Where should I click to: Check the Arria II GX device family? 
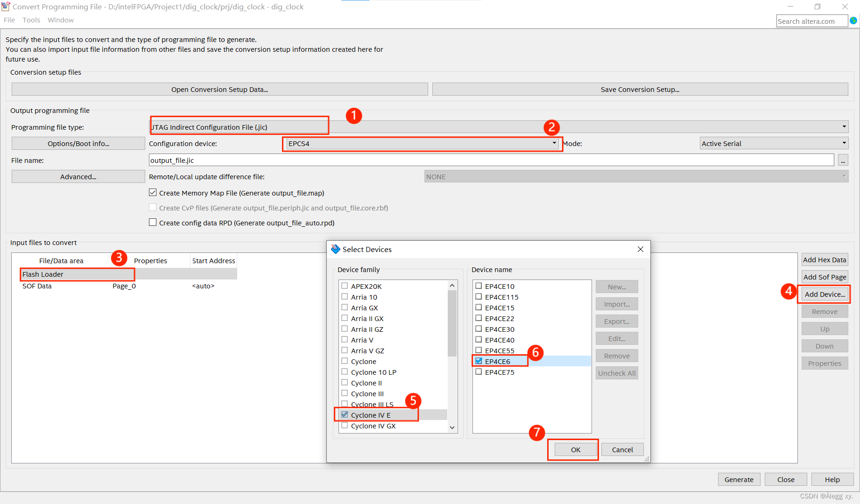tap(345, 318)
